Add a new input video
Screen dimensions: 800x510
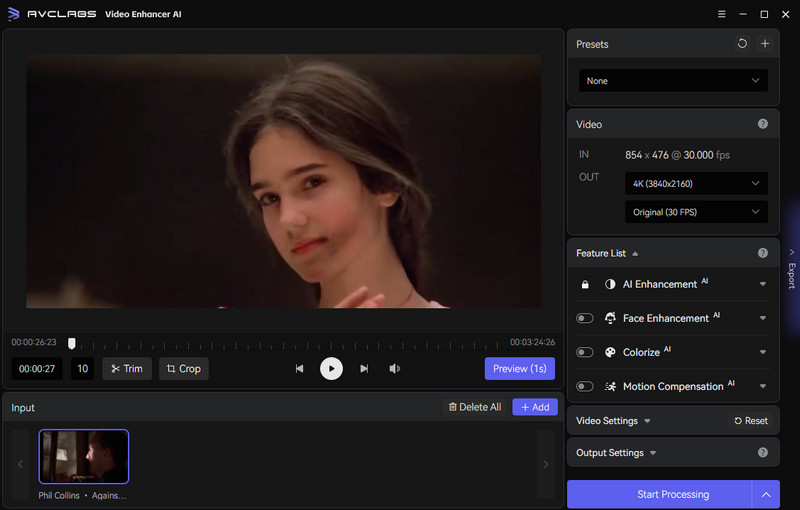pyautogui.click(x=535, y=407)
